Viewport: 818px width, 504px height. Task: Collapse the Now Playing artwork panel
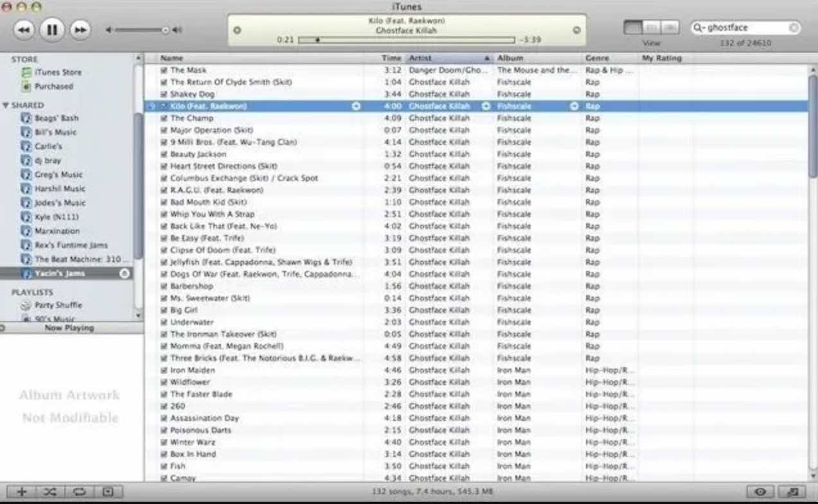[3, 328]
